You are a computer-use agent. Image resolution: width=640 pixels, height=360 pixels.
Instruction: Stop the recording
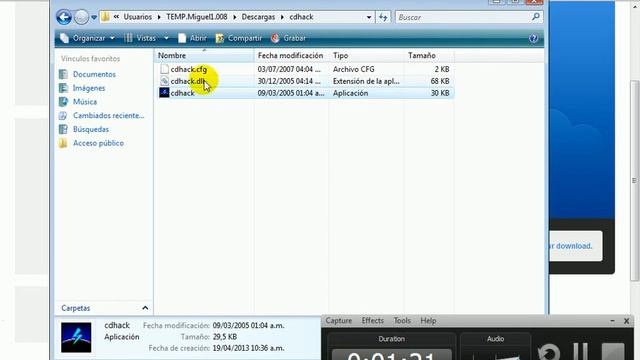[613, 352]
